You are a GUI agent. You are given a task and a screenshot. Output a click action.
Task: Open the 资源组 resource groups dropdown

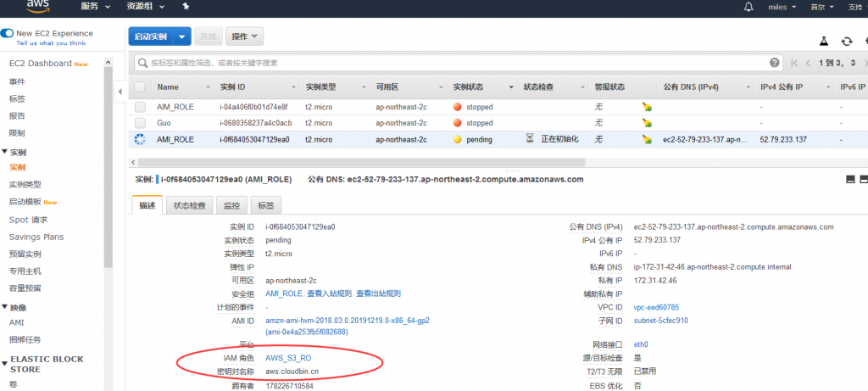click(x=145, y=7)
